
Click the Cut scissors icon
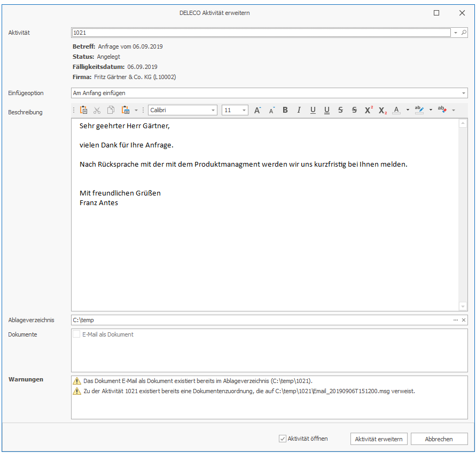(97, 110)
